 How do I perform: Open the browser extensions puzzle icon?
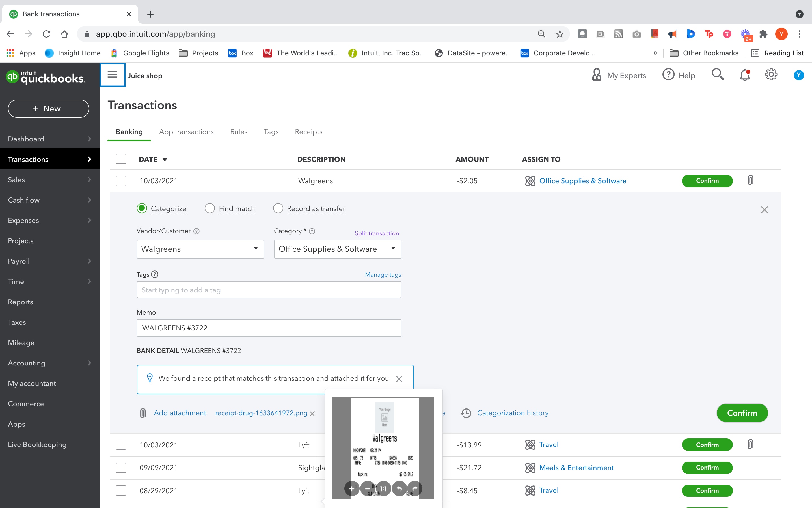(763, 34)
